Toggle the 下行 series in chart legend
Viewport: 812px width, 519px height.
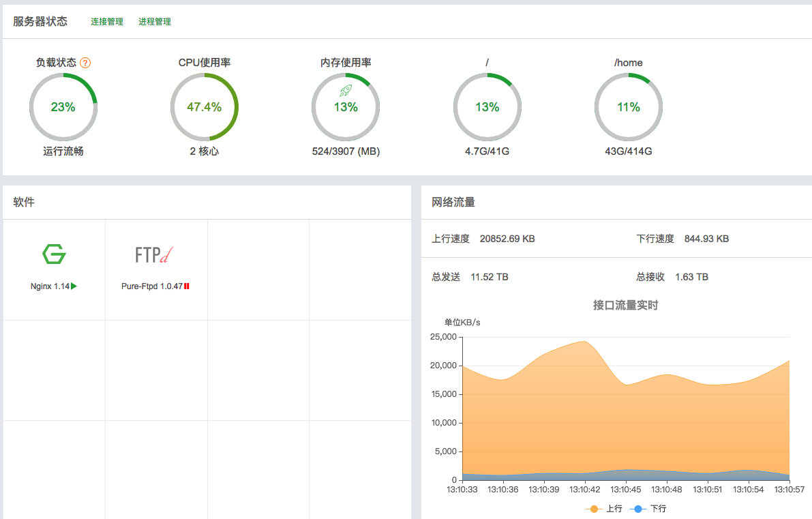pyautogui.click(x=650, y=509)
